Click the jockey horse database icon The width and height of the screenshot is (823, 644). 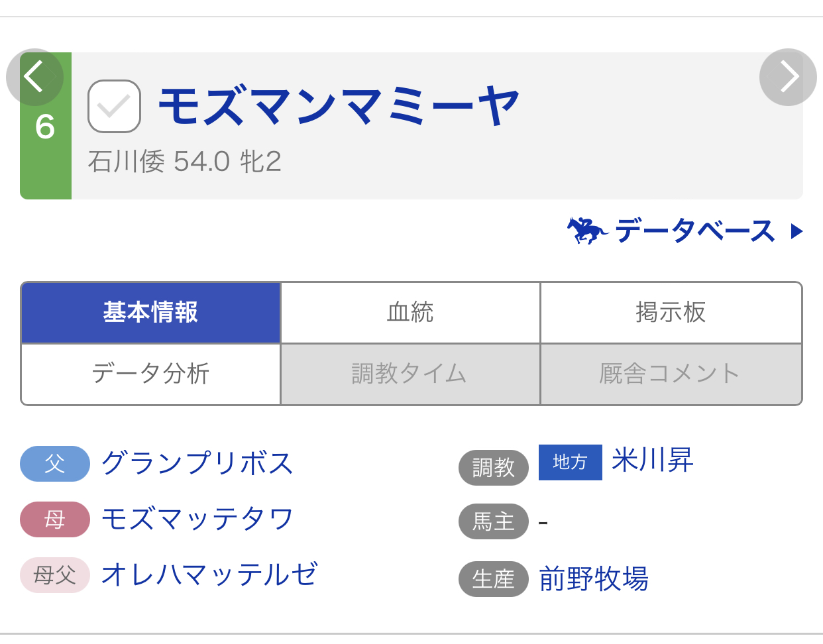click(587, 231)
